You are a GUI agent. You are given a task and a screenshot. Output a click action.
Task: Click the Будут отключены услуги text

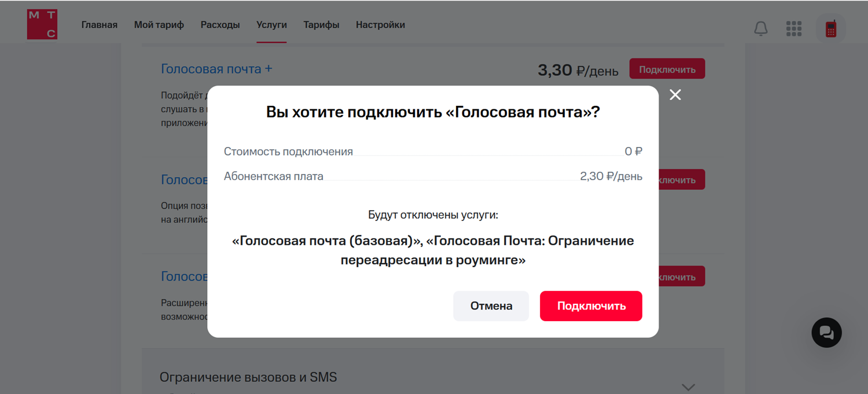point(433,215)
